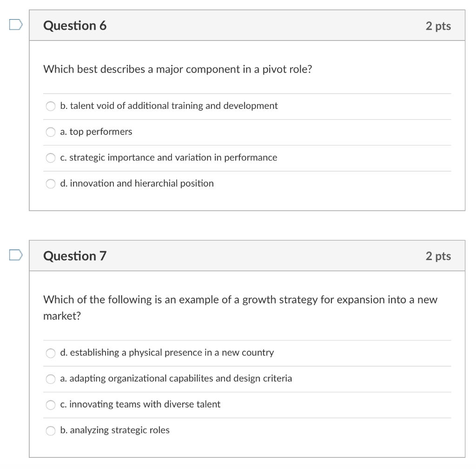Click the growth strategy question text
The height and width of the screenshot is (469, 476).
tap(240, 306)
